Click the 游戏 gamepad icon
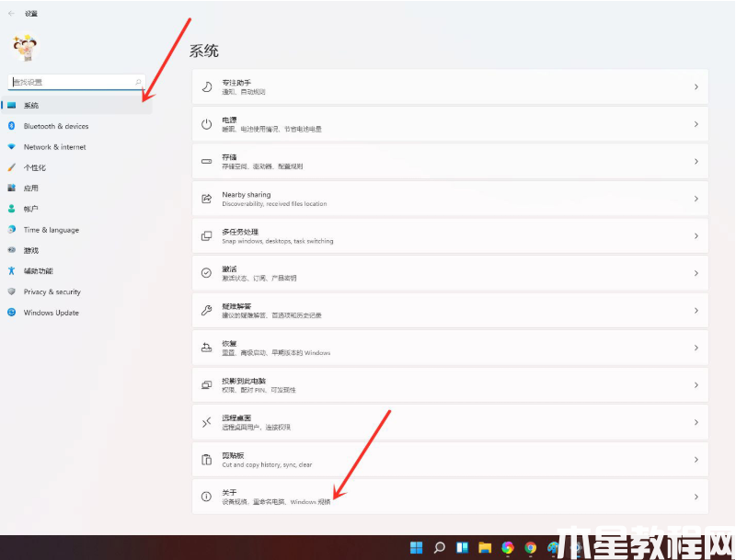Screen dimensions: 736x560 (x=12, y=250)
